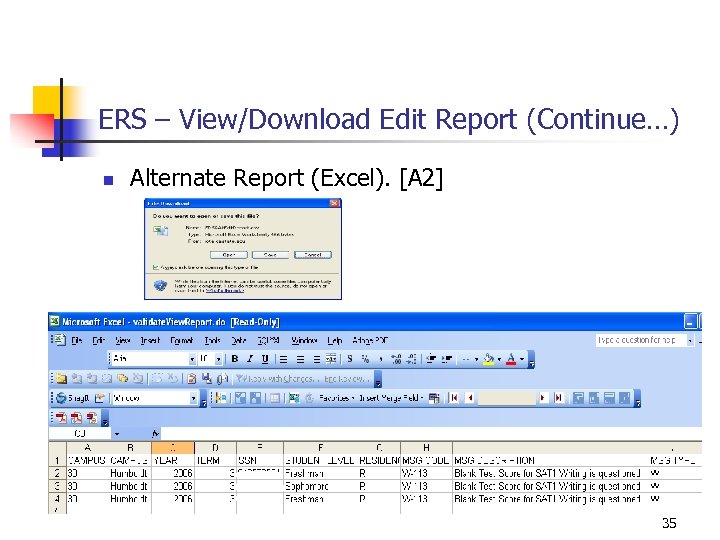The width and height of the screenshot is (720, 540).
Task: Click yellow Fill Color swatch button
Action: coord(489,359)
